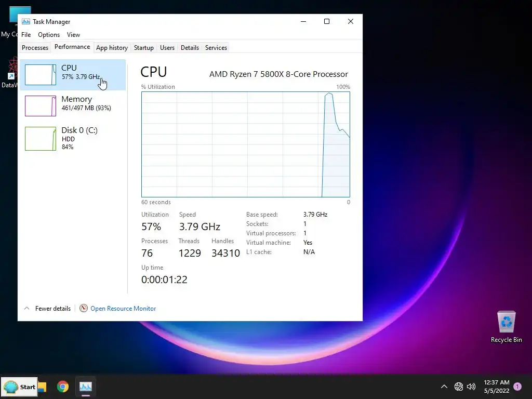The width and height of the screenshot is (532, 399).
Task: Switch to the Details tab
Action: pyautogui.click(x=190, y=48)
